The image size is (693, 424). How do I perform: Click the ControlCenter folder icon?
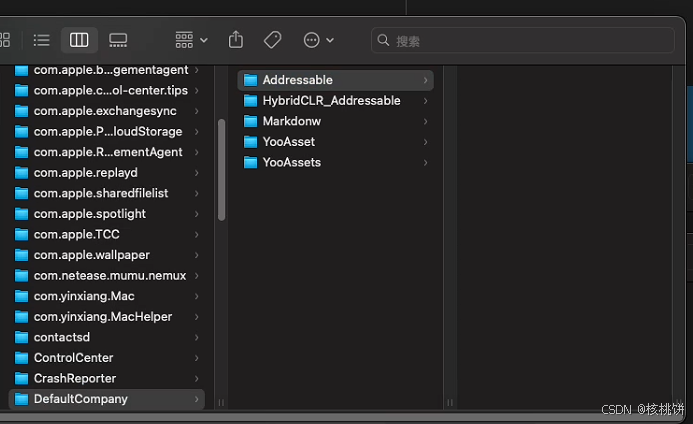click(22, 358)
